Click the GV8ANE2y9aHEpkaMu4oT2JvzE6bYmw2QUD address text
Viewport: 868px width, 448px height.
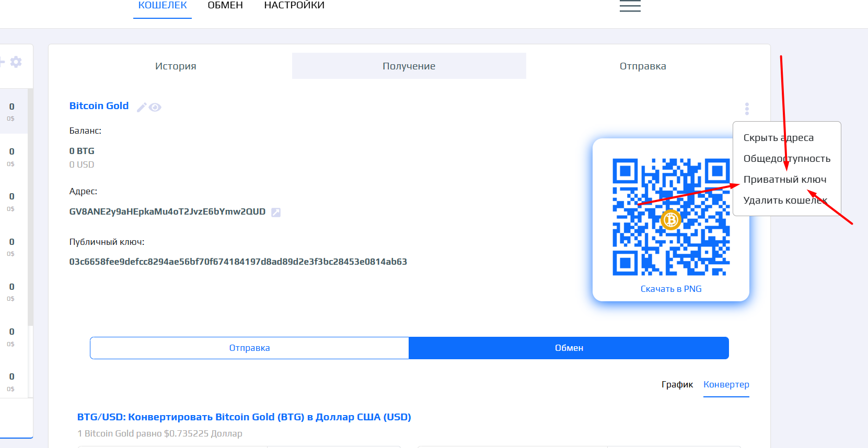click(x=167, y=211)
